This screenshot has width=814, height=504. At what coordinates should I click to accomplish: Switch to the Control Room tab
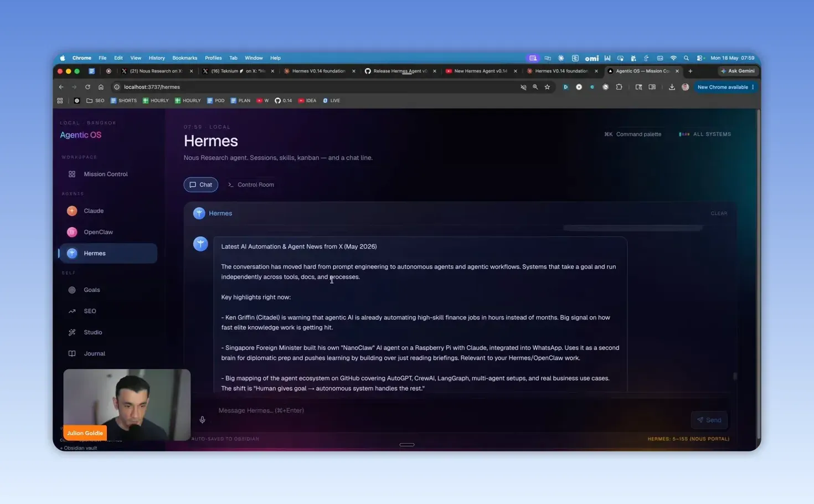coord(251,184)
